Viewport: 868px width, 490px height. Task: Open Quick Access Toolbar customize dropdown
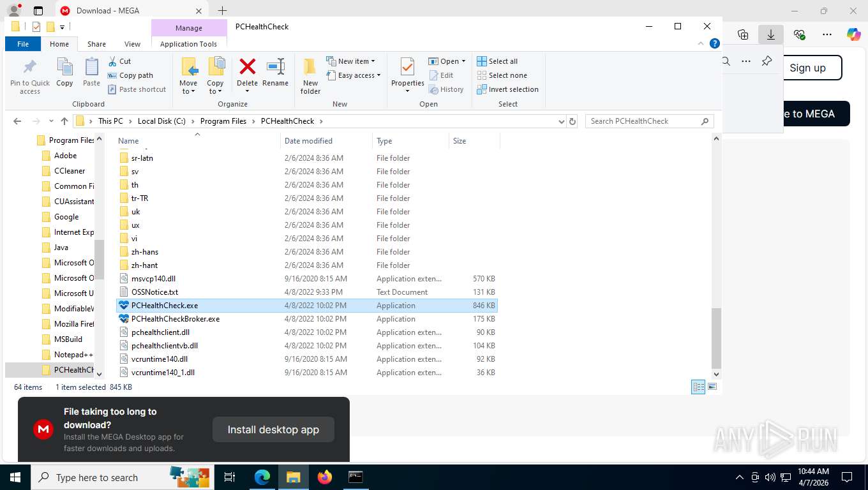point(62,27)
